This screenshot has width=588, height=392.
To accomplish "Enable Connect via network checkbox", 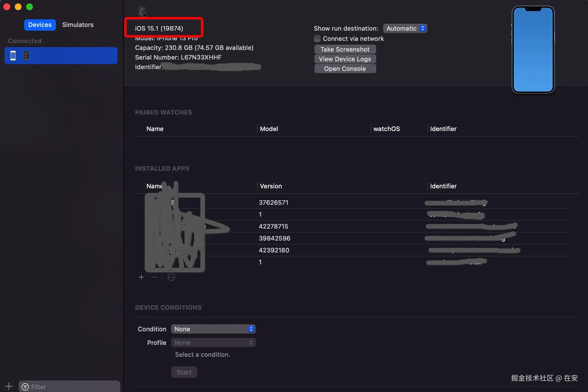I will (317, 39).
